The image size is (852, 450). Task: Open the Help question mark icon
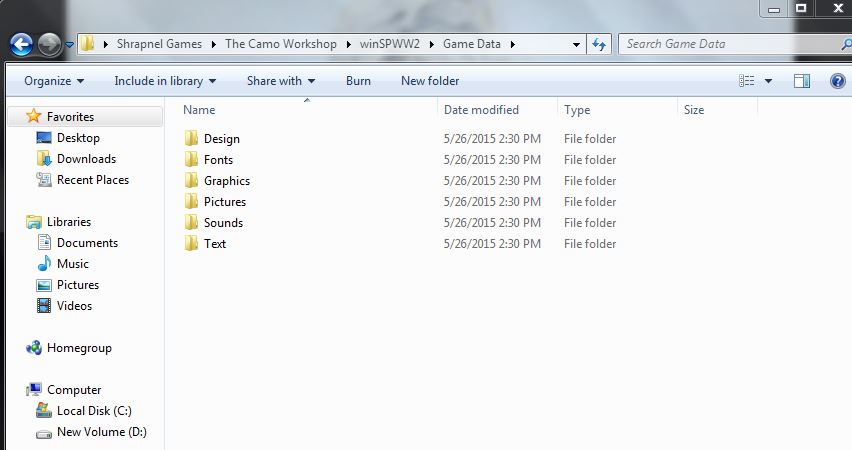click(x=837, y=81)
